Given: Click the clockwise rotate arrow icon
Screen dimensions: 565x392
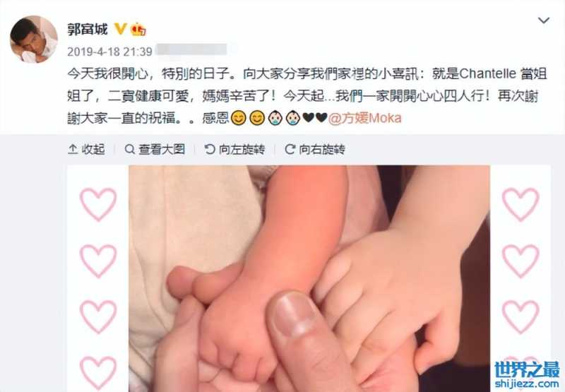Looking at the screenshot, I should [290, 149].
